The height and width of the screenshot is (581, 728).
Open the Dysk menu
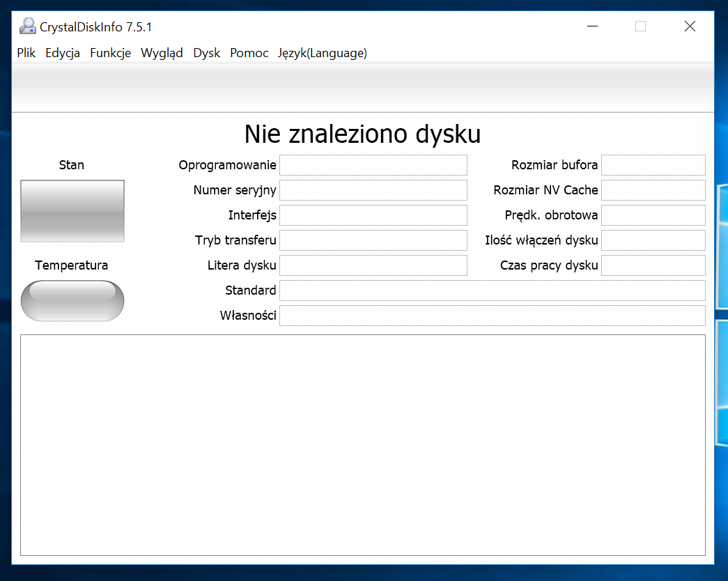click(206, 53)
